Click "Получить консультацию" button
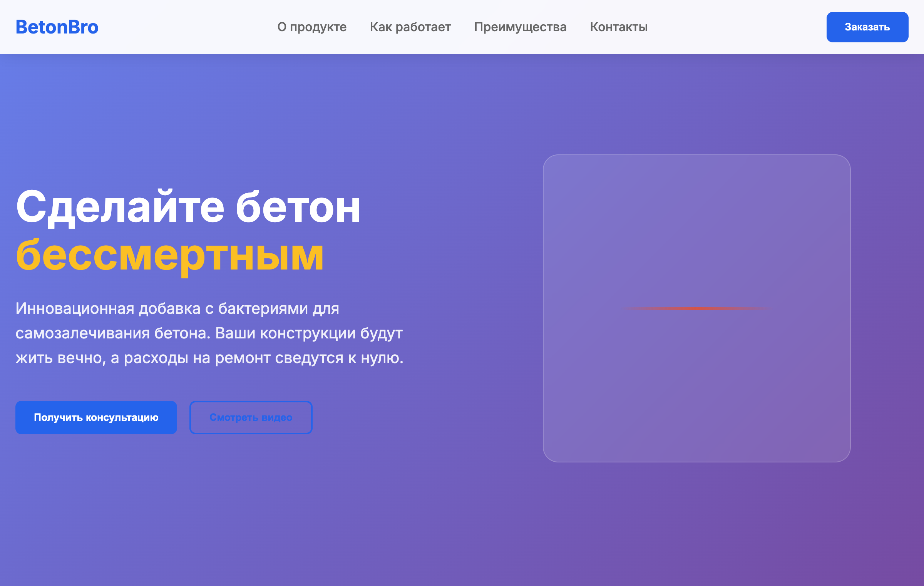The width and height of the screenshot is (924, 586). point(95,417)
